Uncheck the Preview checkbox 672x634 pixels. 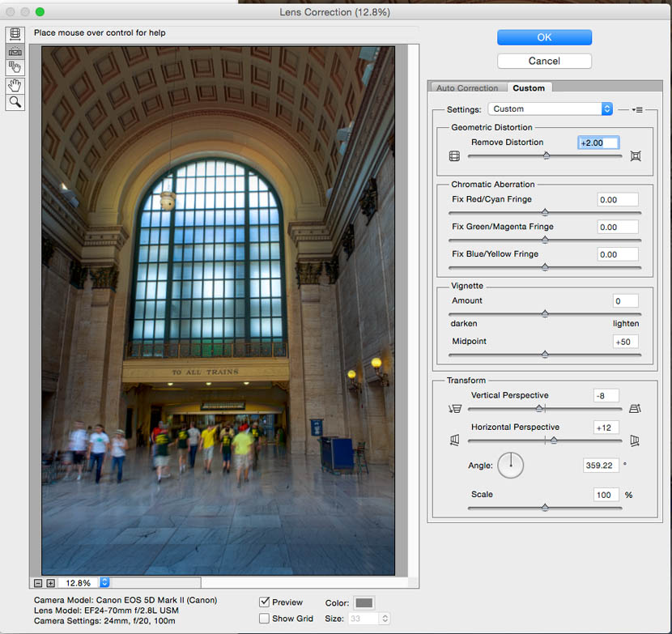pos(264,602)
